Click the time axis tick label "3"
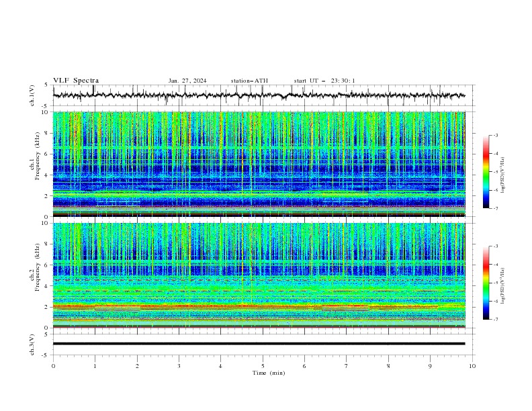The height and width of the screenshot is (411, 532). pos(179,366)
